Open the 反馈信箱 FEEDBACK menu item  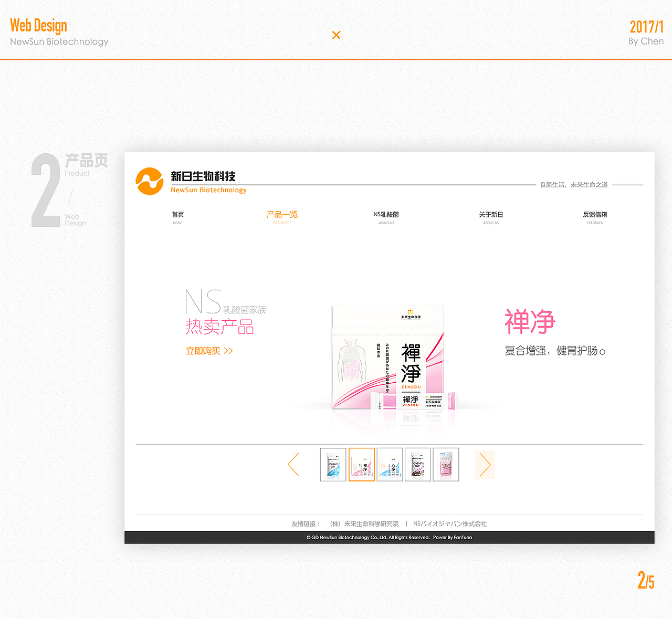(595, 218)
